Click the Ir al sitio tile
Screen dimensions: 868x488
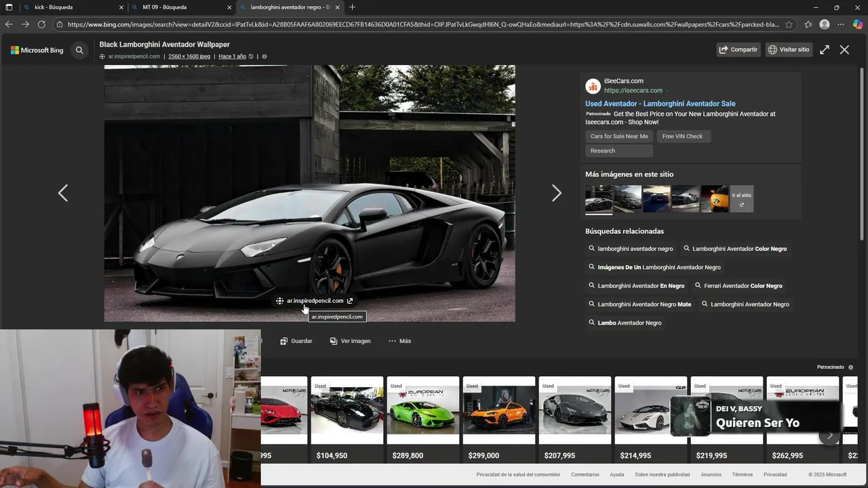(x=742, y=199)
